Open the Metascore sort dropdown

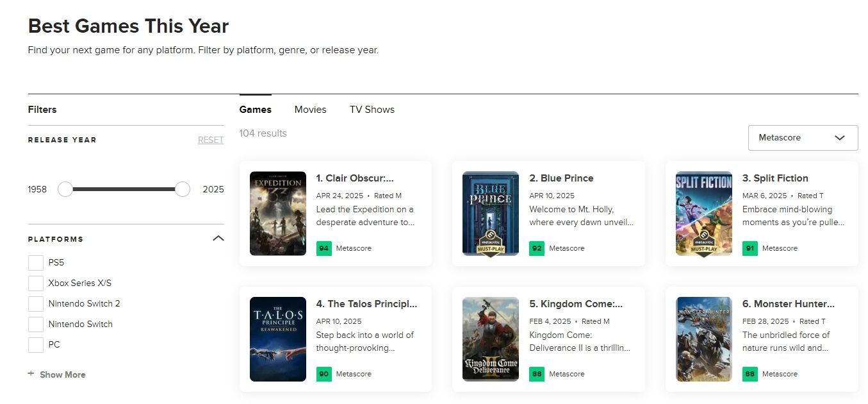click(x=803, y=138)
